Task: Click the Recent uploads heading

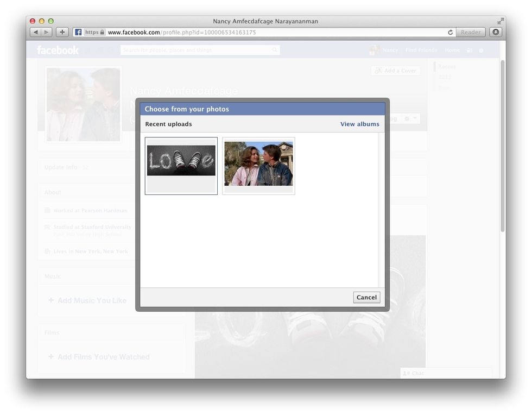Action: 168,124
